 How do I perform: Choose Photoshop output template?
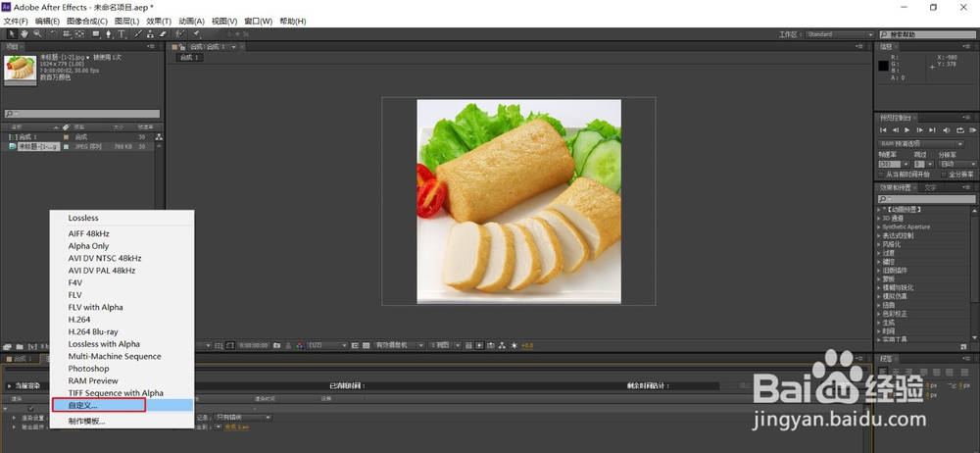(122, 369)
